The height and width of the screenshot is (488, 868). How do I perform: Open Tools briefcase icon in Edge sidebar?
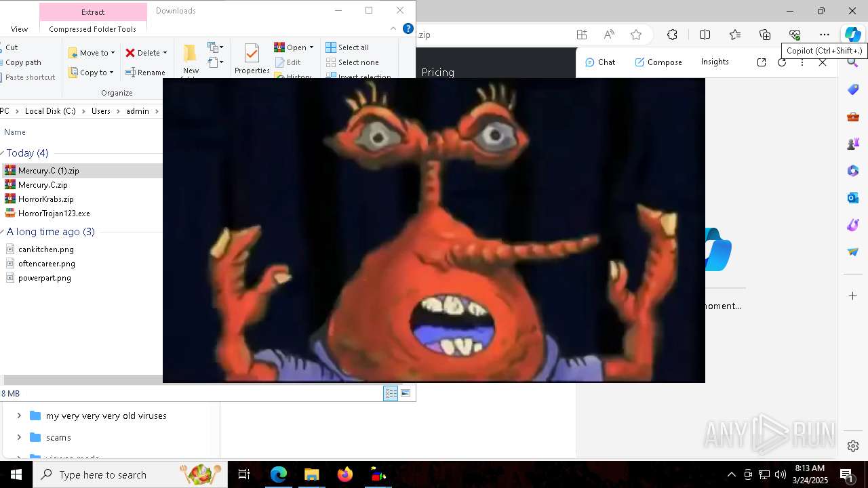[x=853, y=117]
